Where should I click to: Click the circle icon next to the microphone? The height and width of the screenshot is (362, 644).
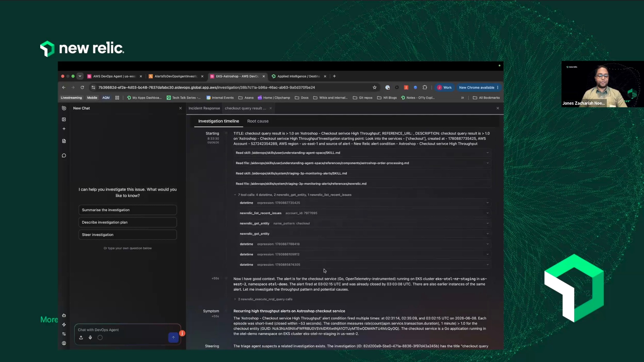point(100,338)
